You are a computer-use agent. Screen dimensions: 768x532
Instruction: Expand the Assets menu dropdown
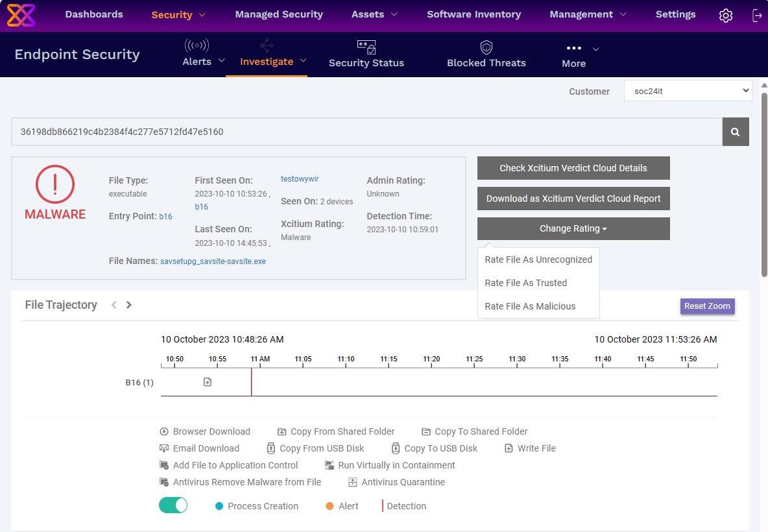(394, 15)
